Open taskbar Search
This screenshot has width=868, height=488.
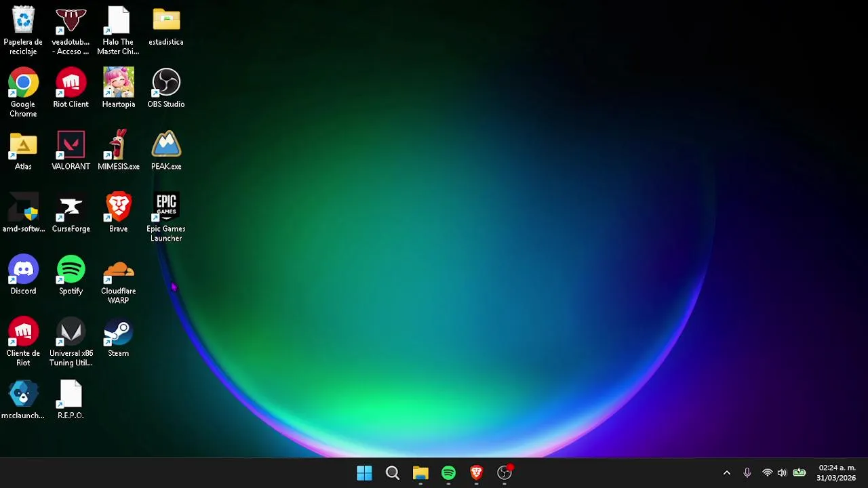click(393, 473)
